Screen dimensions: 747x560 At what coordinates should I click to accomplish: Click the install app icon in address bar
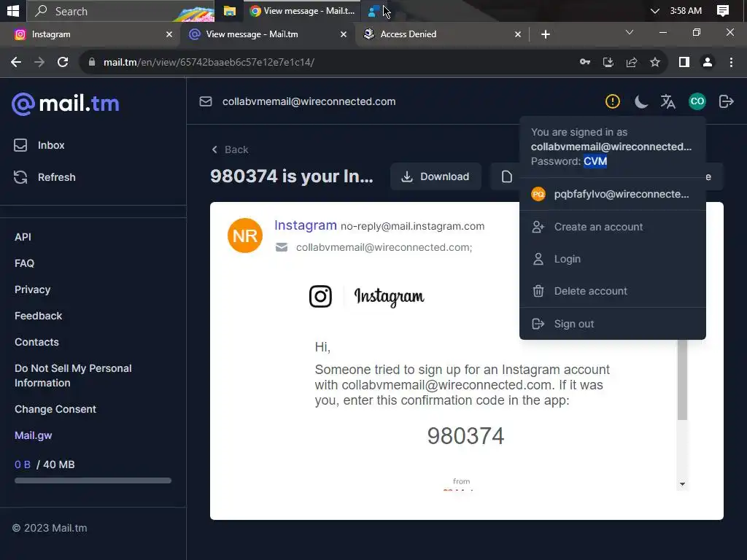pos(608,62)
